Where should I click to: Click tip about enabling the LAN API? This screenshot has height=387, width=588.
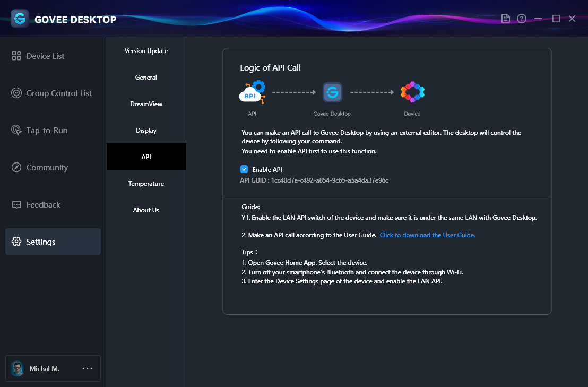coord(342,281)
